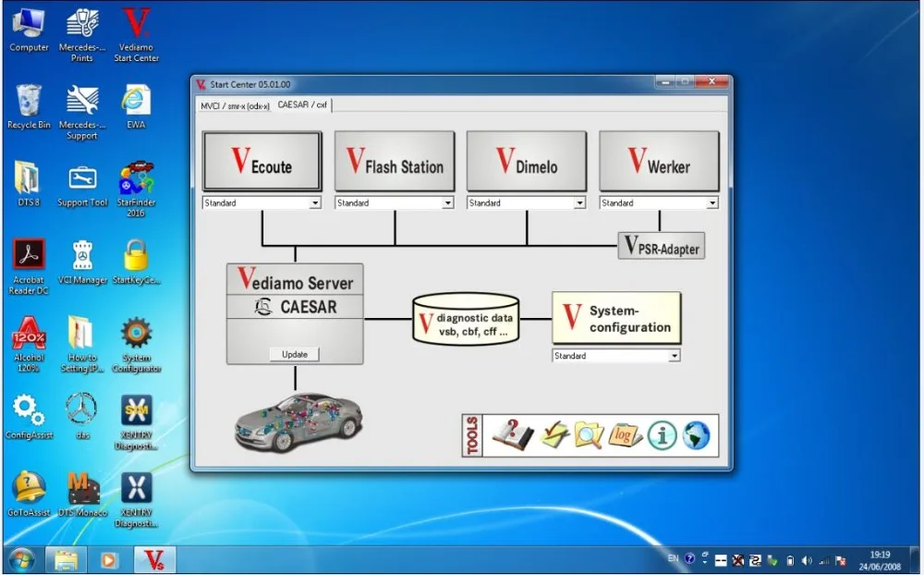Expand the Flash Station Standard dropdown
Image resolution: width=924 pixels, height=575 pixels.
pyautogui.click(x=448, y=202)
